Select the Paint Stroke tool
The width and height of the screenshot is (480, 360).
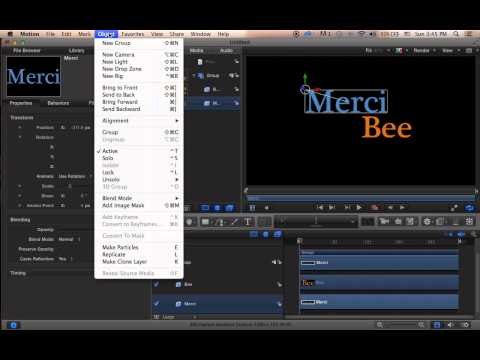(234, 222)
